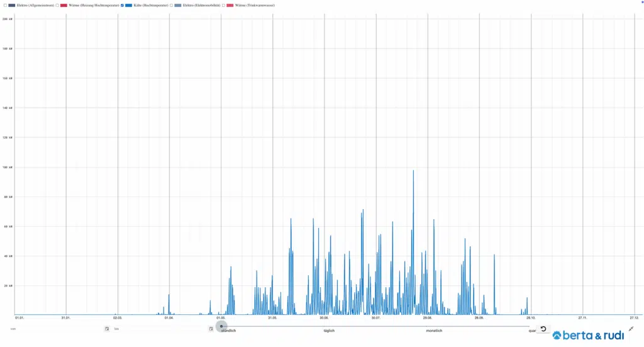Click the collapse fullscreen arrows icon
This screenshot has width=644, height=347.
pos(631,329)
